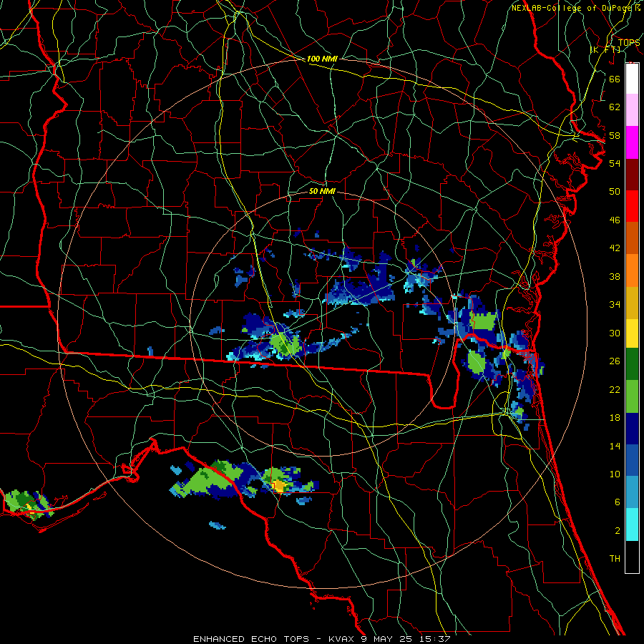Click the 'KVAX' radar site identifier

[342, 639]
